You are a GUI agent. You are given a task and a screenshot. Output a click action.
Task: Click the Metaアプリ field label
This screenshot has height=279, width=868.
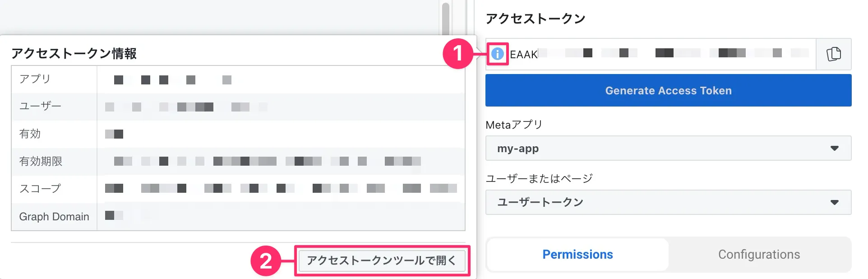[x=514, y=125]
